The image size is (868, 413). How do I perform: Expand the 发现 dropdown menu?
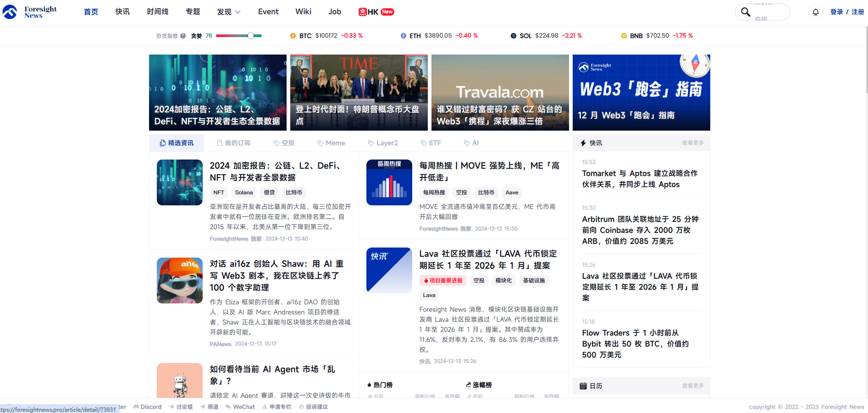[x=228, y=12]
